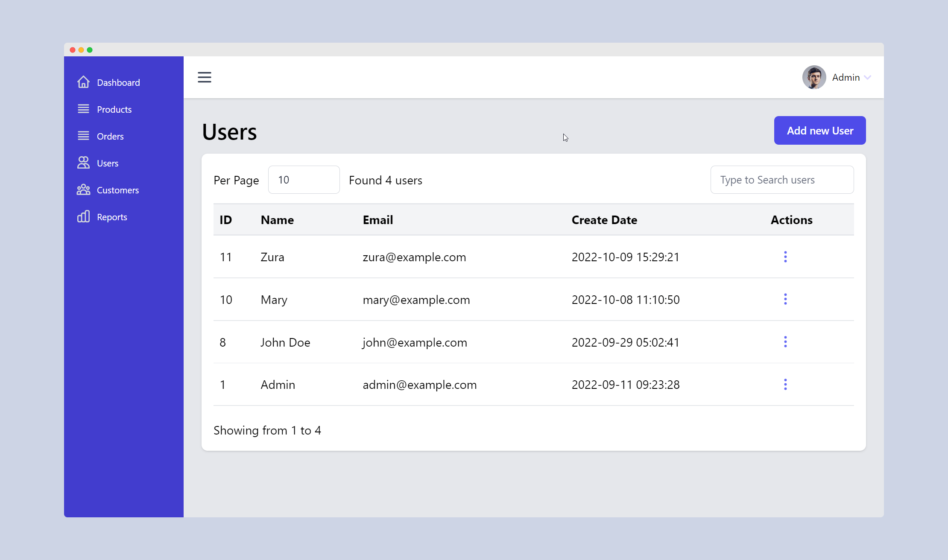The image size is (948, 560).
Task: Click the Admin username label in header
Action: pyautogui.click(x=846, y=77)
